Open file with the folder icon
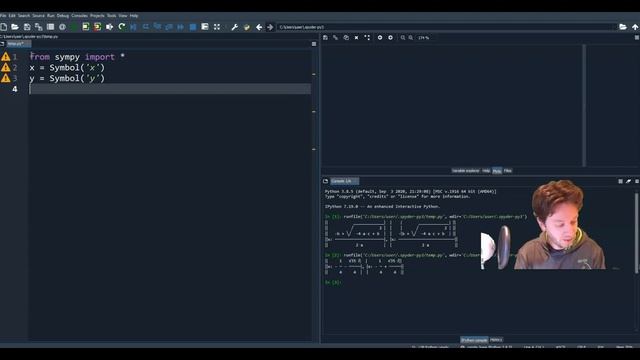 click(15, 27)
